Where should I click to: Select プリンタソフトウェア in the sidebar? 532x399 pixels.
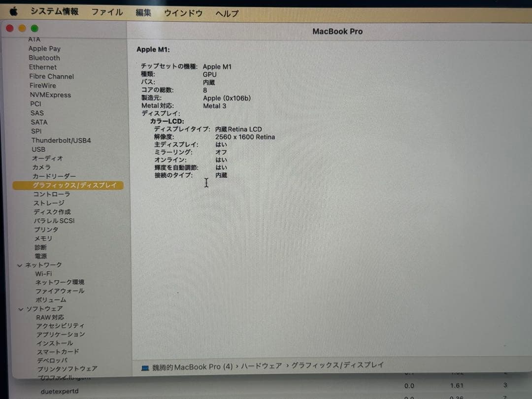[x=67, y=368]
